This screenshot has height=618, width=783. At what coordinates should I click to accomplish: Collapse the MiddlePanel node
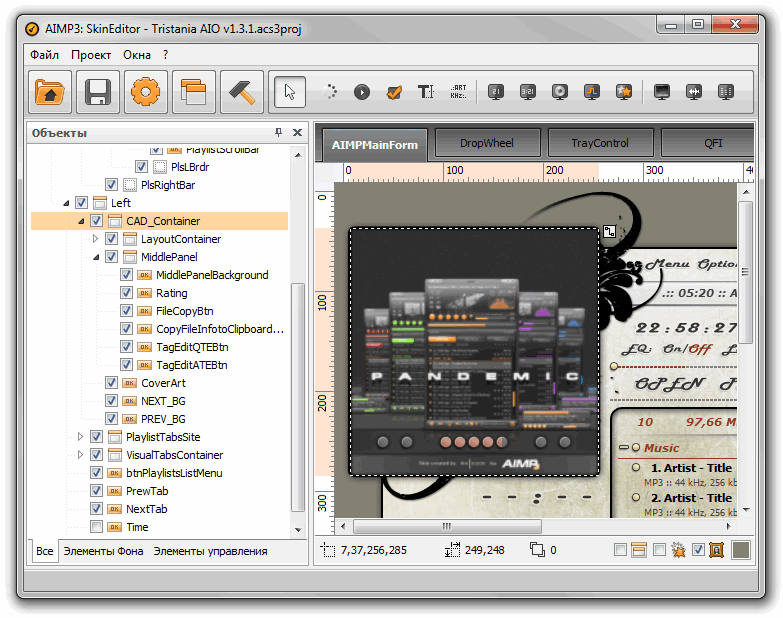click(96, 257)
